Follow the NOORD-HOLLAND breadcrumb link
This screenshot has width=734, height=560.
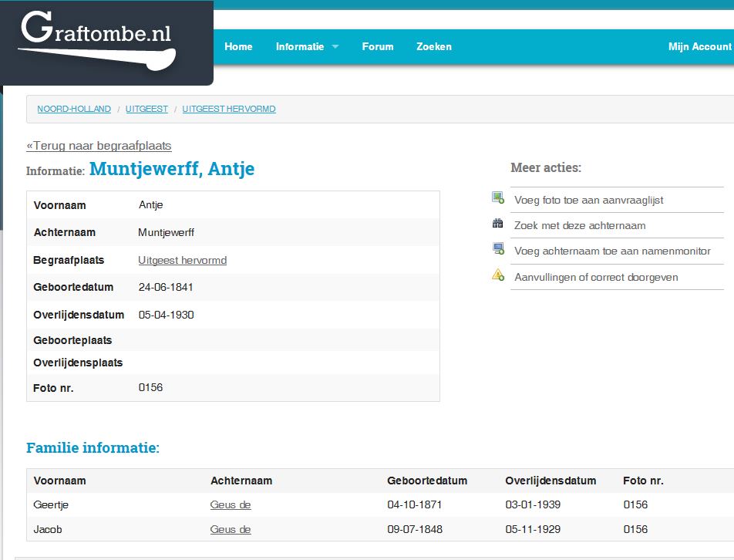tap(74, 109)
